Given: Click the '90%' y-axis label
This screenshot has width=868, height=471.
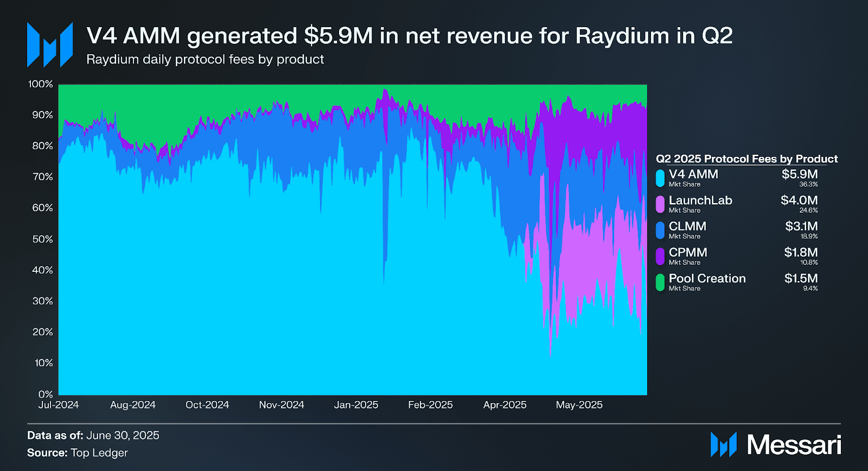Looking at the screenshot, I should pos(43,115).
